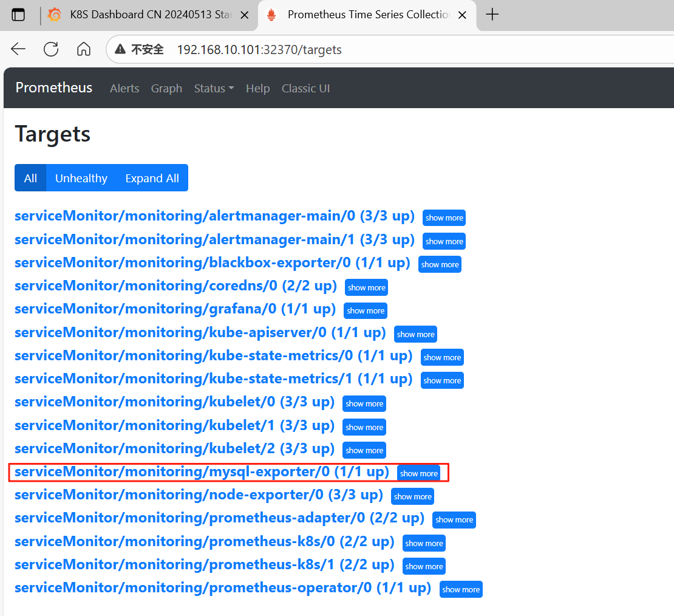Show more for prometheus-k8s/0
The width and height of the screenshot is (674, 616).
[424, 543]
